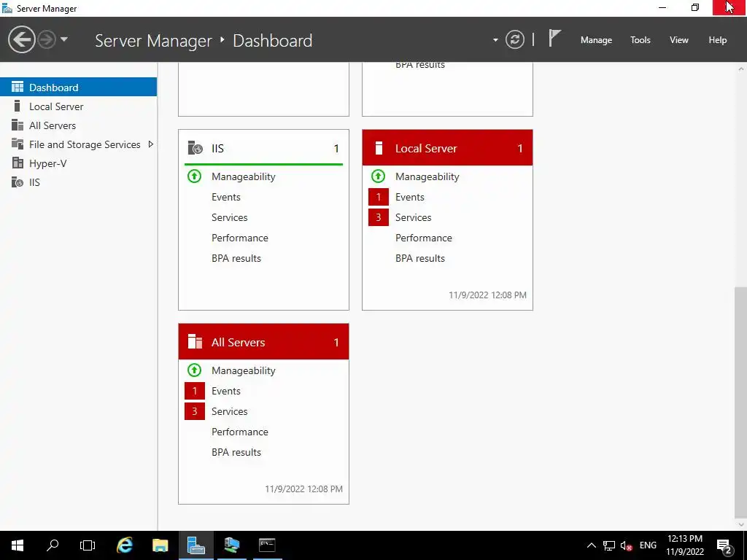Click the All Servers icon in sidebar
The width and height of the screenshot is (747, 560).
pyautogui.click(x=18, y=125)
